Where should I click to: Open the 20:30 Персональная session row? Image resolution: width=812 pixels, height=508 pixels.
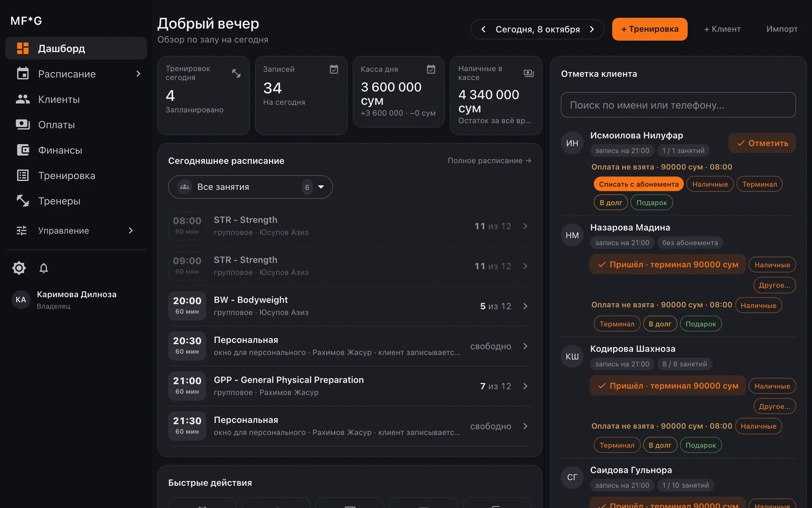350,346
